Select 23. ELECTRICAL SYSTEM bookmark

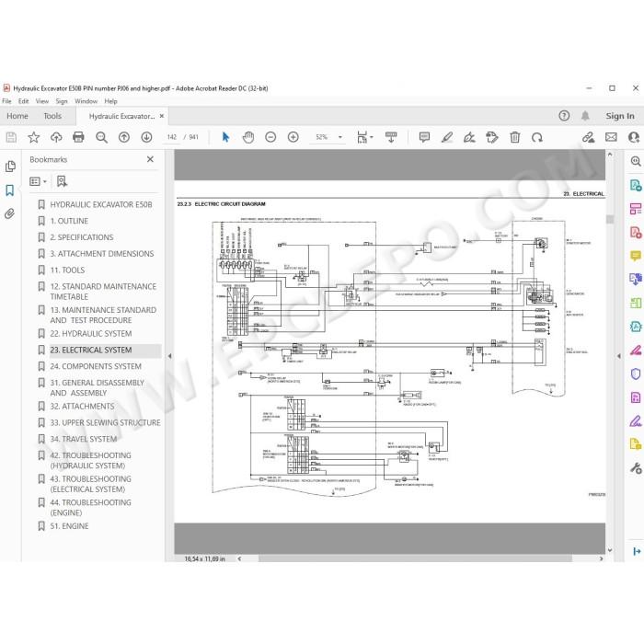(x=91, y=350)
